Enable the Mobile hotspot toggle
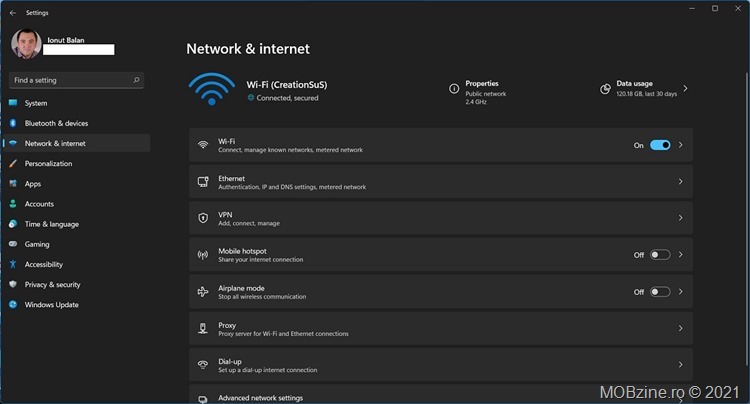Viewport: 750px width, 404px height. (x=660, y=255)
